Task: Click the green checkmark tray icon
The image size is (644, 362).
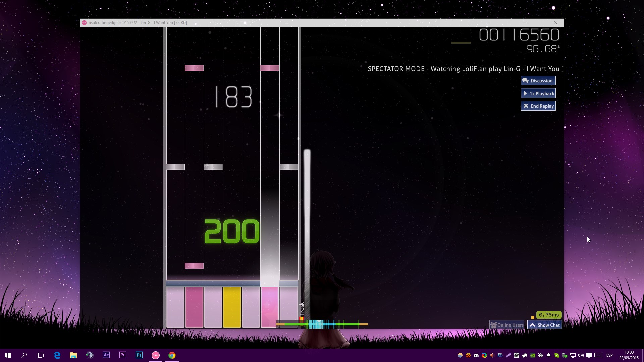Action: tap(557, 355)
